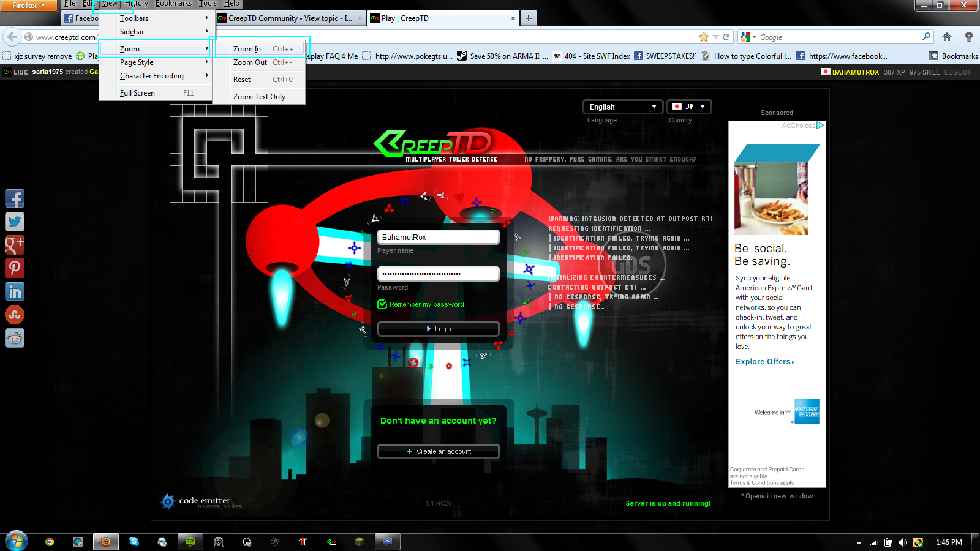Choose Zoom Out from the Zoom submenu
The image size is (980, 551).
pos(259,62)
